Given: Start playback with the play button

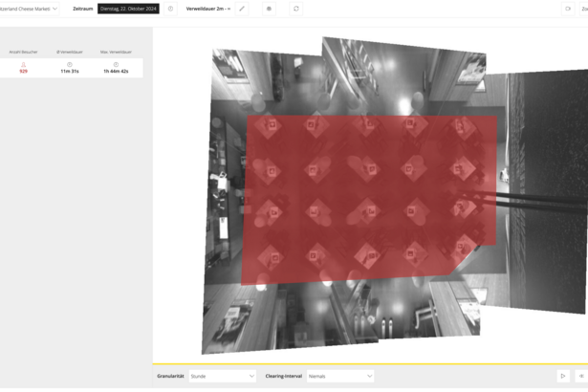Looking at the screenshot, I should pos(563,376).
